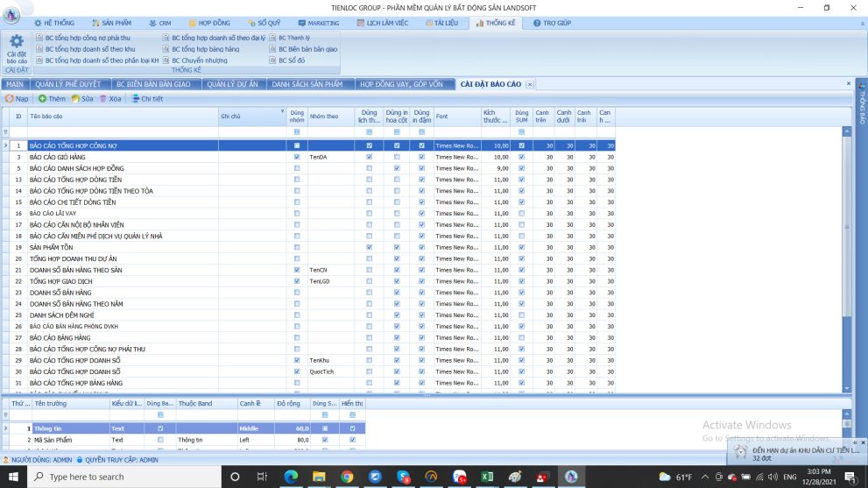Click the Sửa edit icon
This screenshot has width=868, height=488.
[x=76, y=99]
